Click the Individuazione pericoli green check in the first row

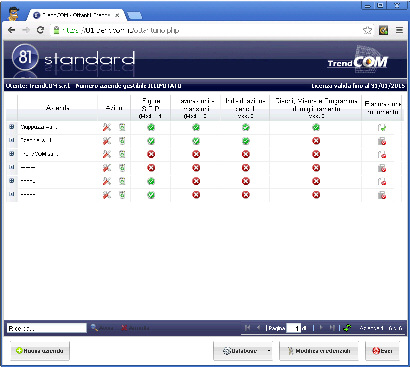click(246, 127)
